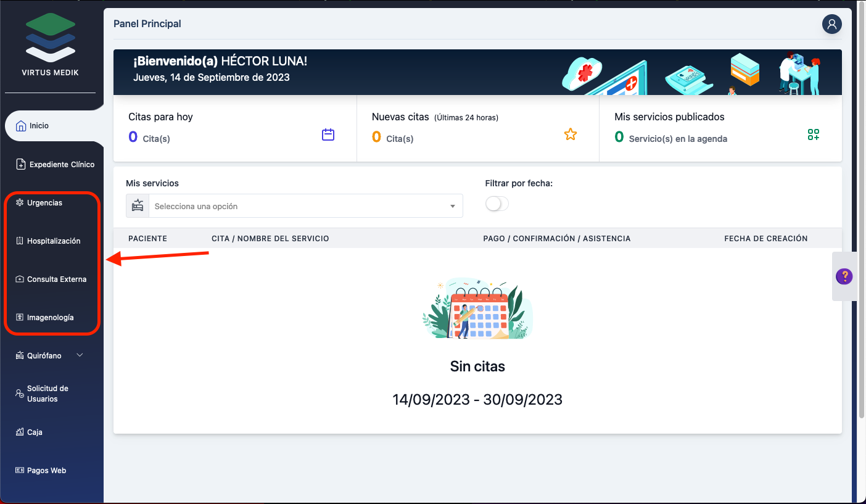Navigate to Pagos Web
The width and height of the screenshot is (866, 504).
[46, 471]
